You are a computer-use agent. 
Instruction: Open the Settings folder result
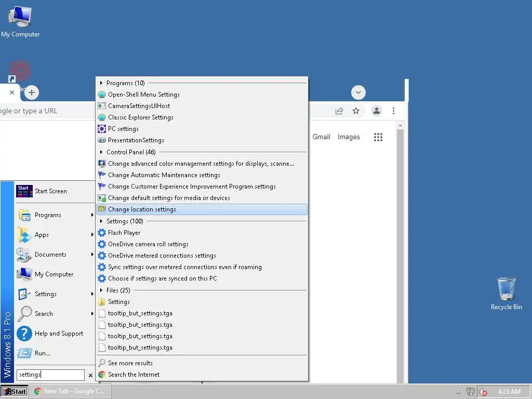click(x=202, y=302)
